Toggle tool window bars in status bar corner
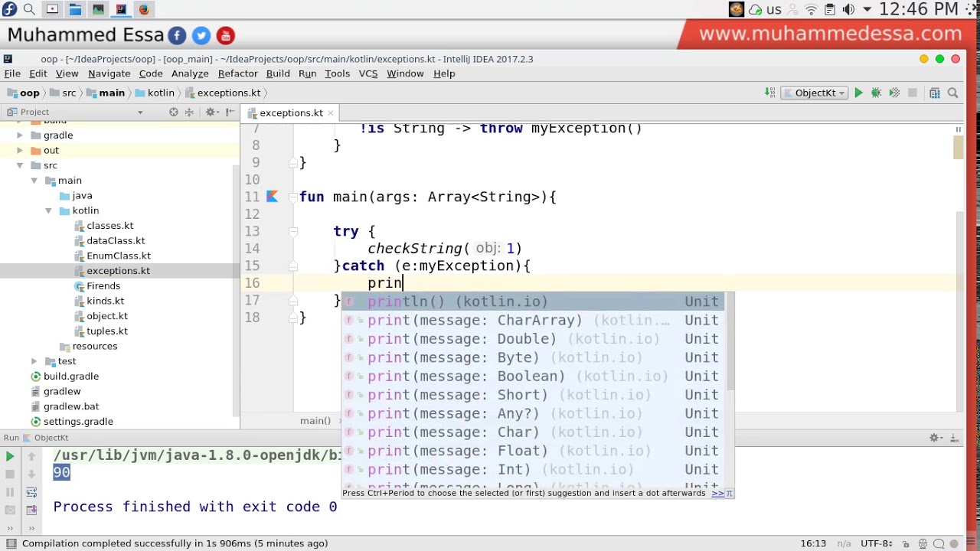Screen dimensions: 980x551 tap(8, 543)
